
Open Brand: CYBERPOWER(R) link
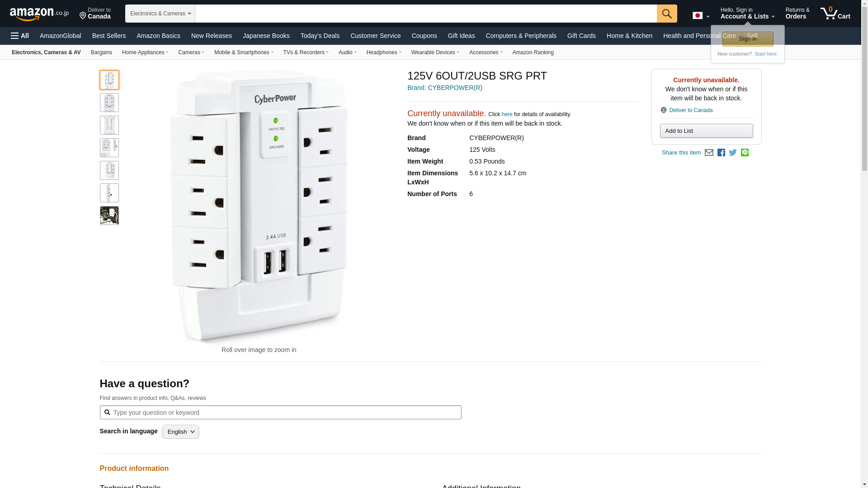coord(444,88)
